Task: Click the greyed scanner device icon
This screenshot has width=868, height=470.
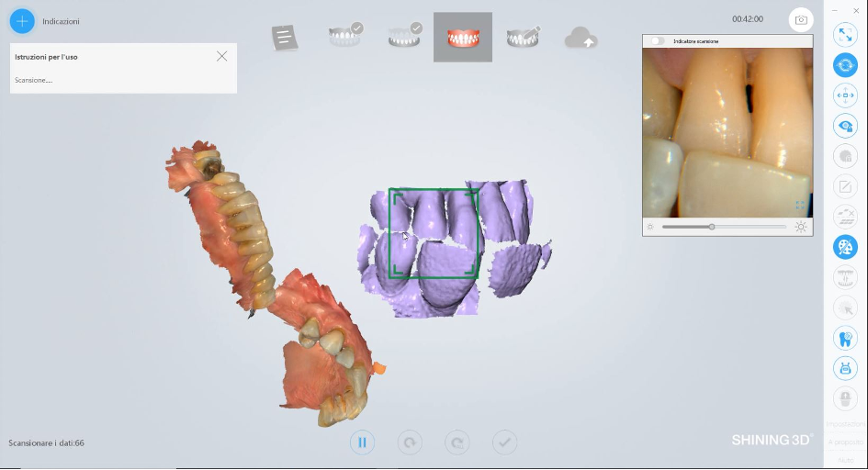Action: pos(845,398)
